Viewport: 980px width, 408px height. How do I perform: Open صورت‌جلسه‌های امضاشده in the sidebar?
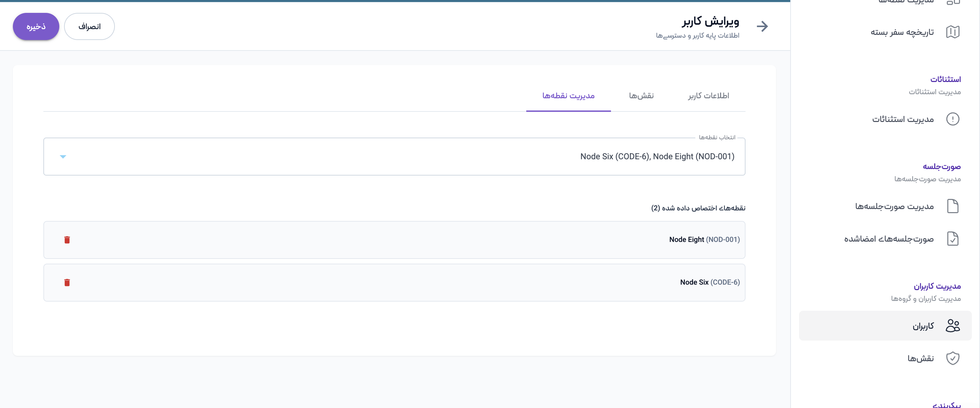tap(889, 239)
